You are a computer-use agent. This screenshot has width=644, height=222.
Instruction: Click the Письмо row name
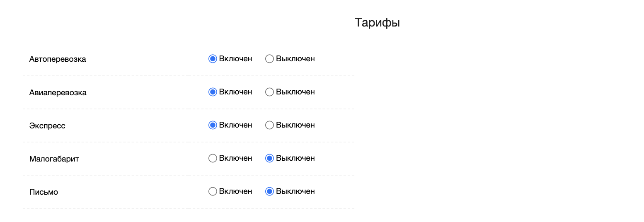(44, 192)
